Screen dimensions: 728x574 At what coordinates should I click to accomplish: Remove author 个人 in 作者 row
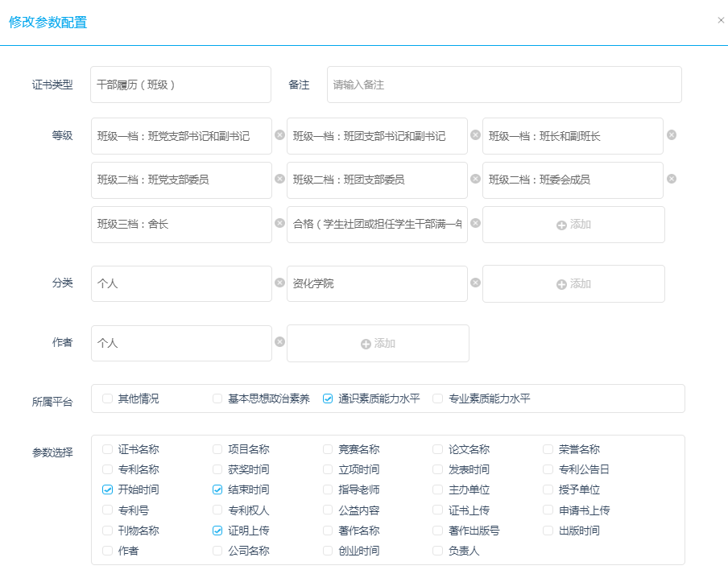click(x=279, y=342)
